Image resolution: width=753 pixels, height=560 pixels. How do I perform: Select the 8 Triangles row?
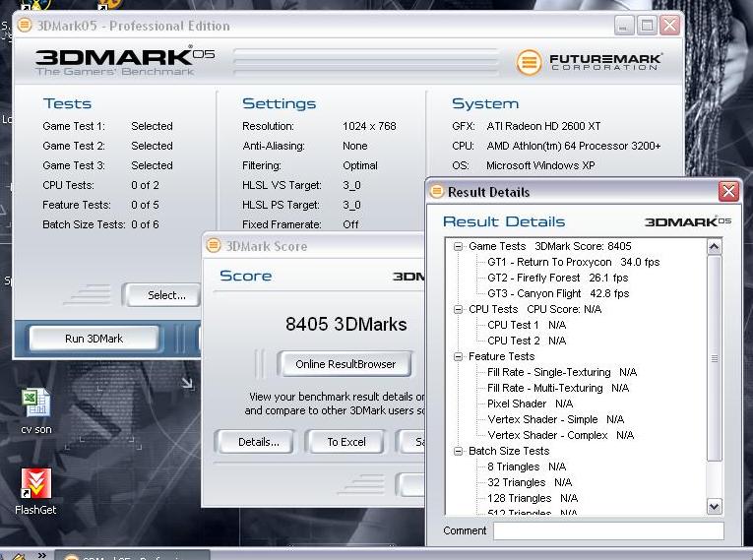(527, 467)
